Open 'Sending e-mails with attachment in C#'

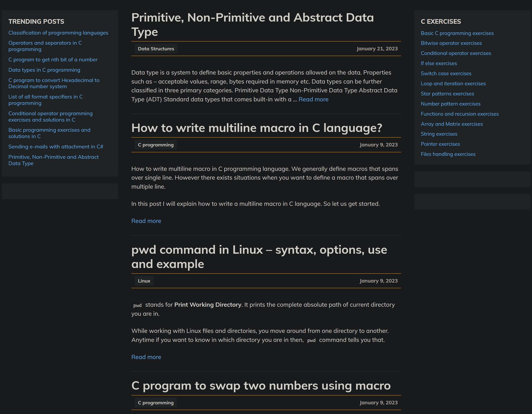click(56, 146)
